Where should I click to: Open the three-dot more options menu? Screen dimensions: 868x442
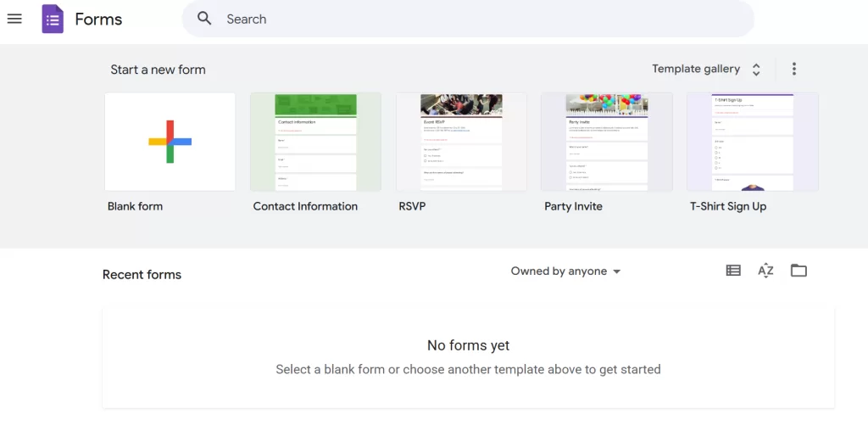click(793, 69)
